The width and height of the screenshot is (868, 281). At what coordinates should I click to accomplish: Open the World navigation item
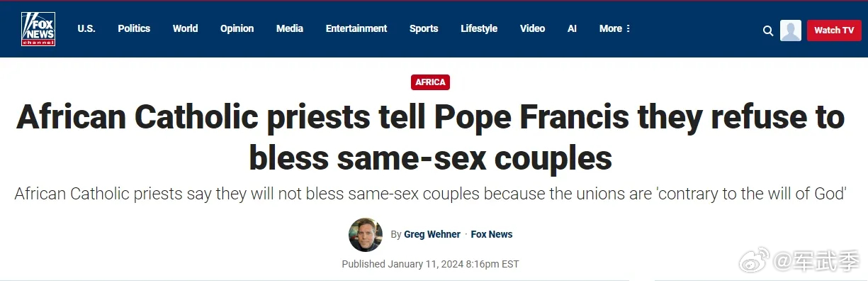click(x=186, y=29)
